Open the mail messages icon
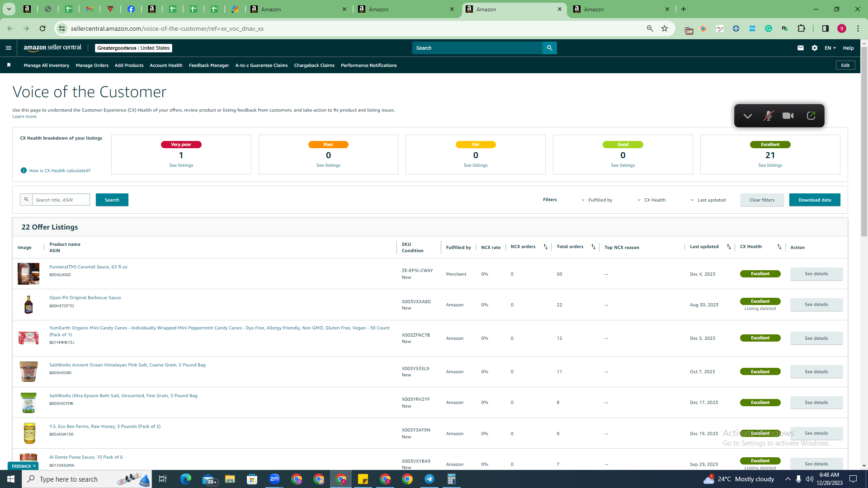 click(x=801, y=48)
